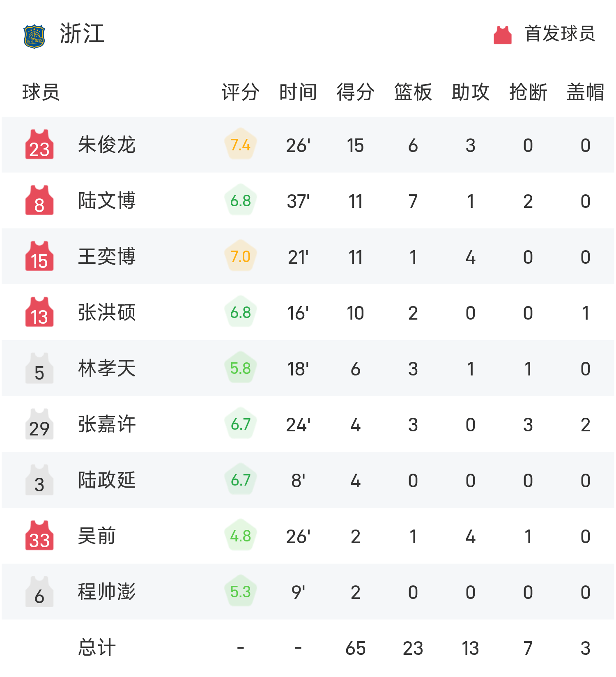
Task: Click the Zhejiang team logo badge
Action: click(34, 37)
